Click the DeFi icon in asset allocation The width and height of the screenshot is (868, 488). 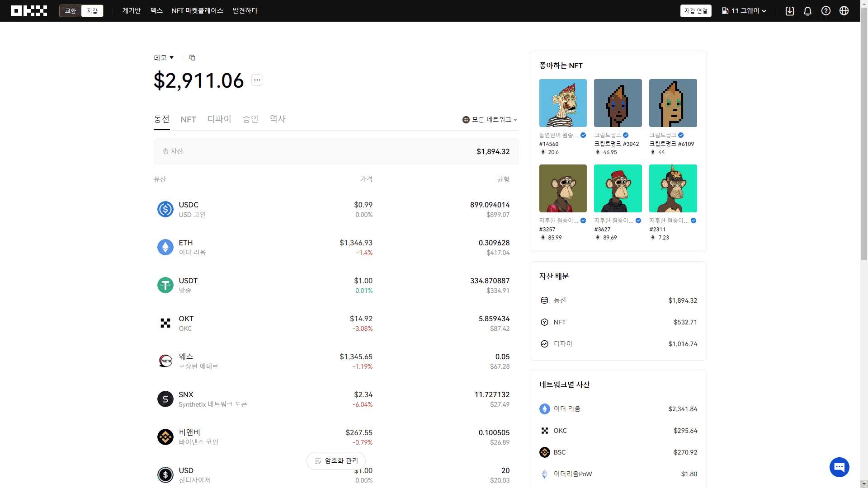coord(545,344)
